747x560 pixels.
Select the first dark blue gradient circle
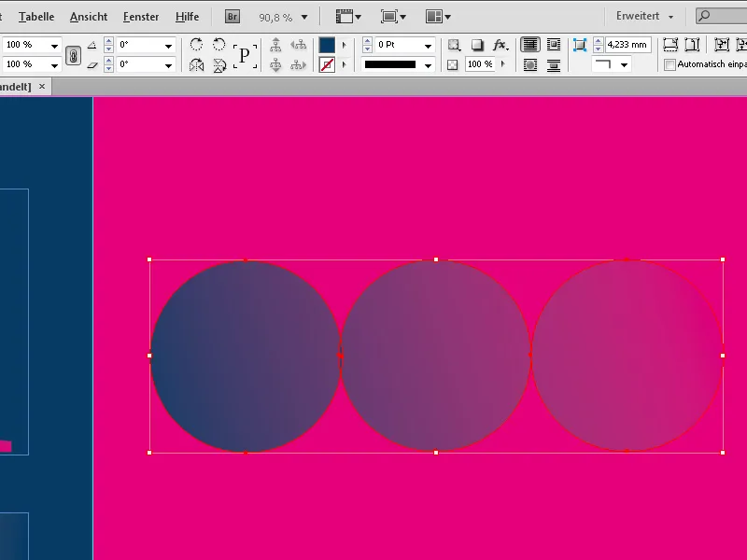[x=246, y=357]
